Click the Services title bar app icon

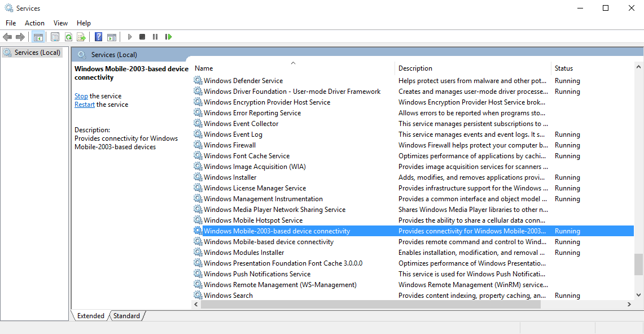coord(8,8)
